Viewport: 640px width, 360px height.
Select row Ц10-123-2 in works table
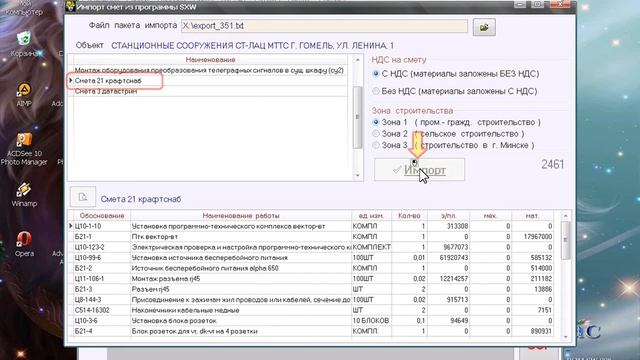click(312, 247)
